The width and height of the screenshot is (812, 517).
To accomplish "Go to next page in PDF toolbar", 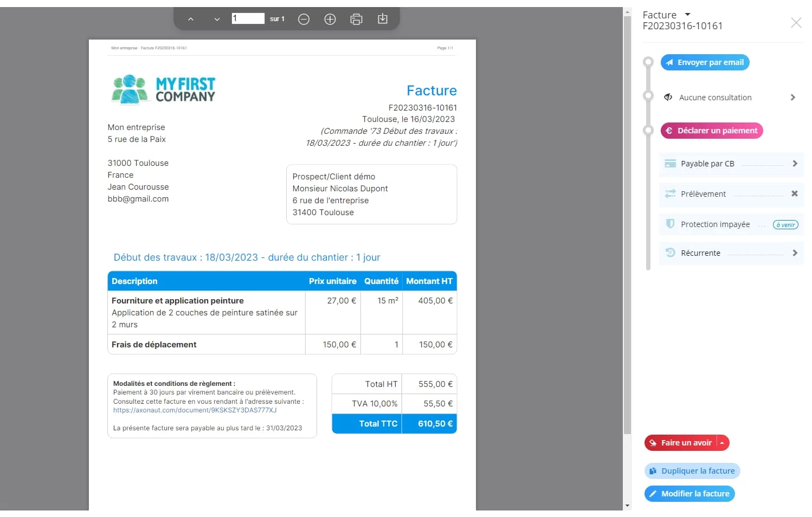I will click(217, 20).
